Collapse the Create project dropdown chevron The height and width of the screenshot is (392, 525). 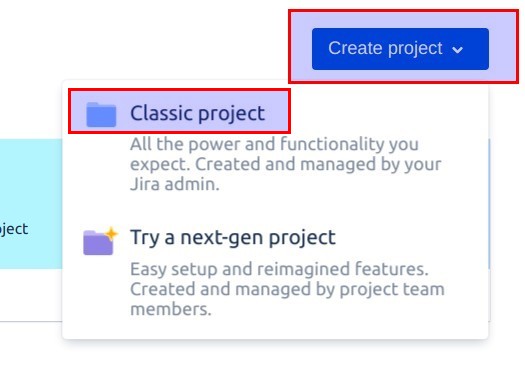(x=457, y=50)
